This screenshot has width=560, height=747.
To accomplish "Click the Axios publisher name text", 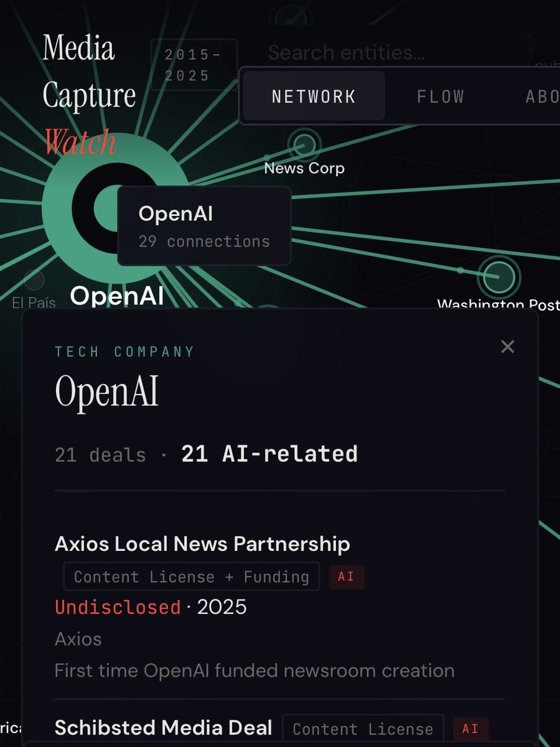I will pyautogui.click(x=78, y=639).
